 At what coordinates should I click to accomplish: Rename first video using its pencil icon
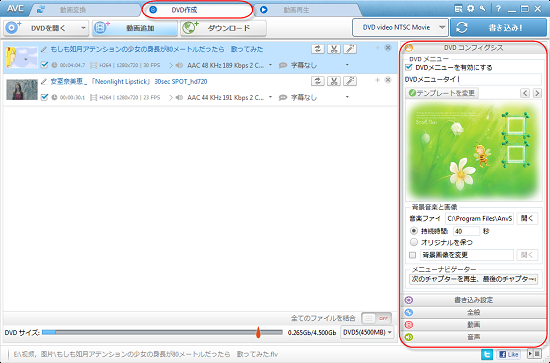44,49
